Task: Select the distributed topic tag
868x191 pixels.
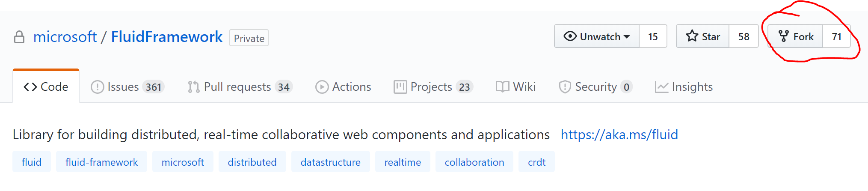Action: tap(252, 162)
